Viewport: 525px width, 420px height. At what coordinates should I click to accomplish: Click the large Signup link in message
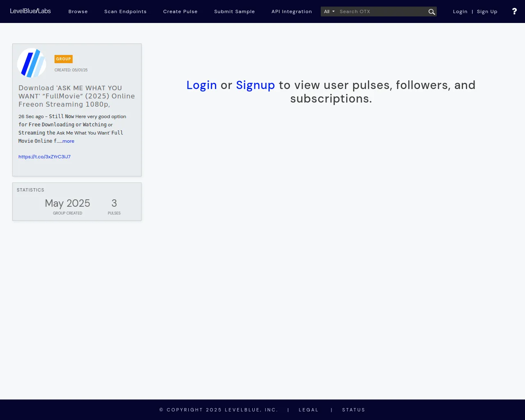256,85
